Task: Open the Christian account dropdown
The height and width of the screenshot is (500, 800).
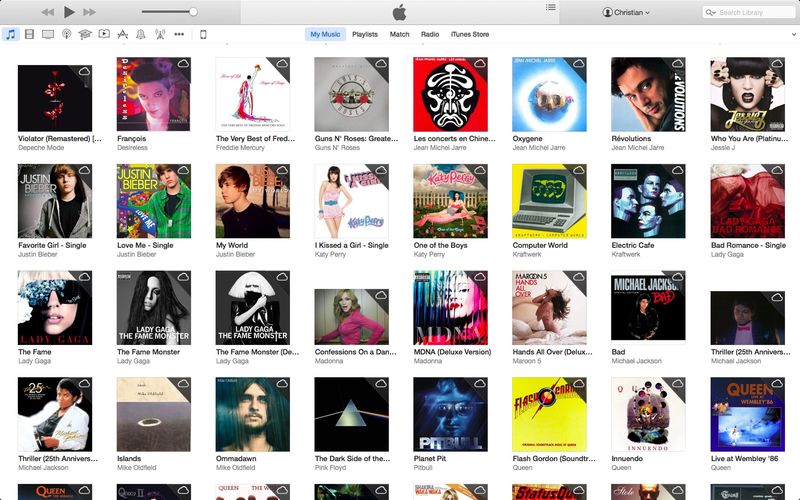Action: [x=626, y=12]
